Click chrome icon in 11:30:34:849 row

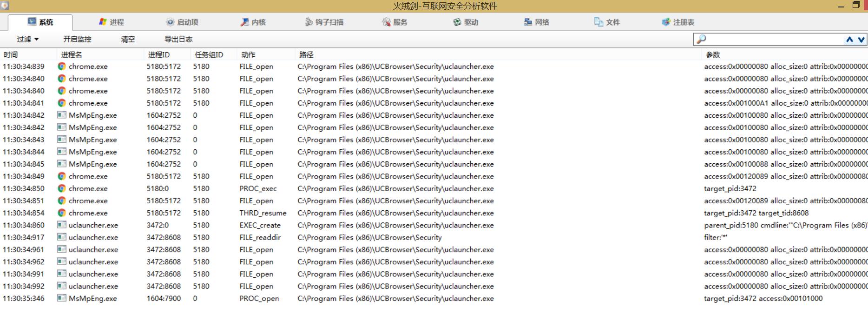[62, 176]
